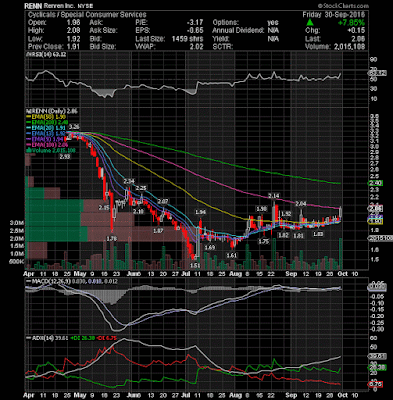Select the Cyclicals / Special Consumer Services sector text
393x400 pixels.
click(x=87, y=15)
